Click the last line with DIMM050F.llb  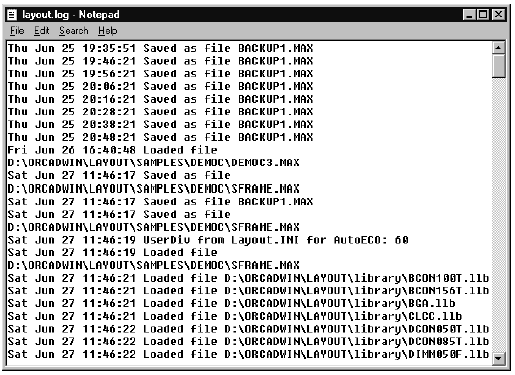[248, 354]
